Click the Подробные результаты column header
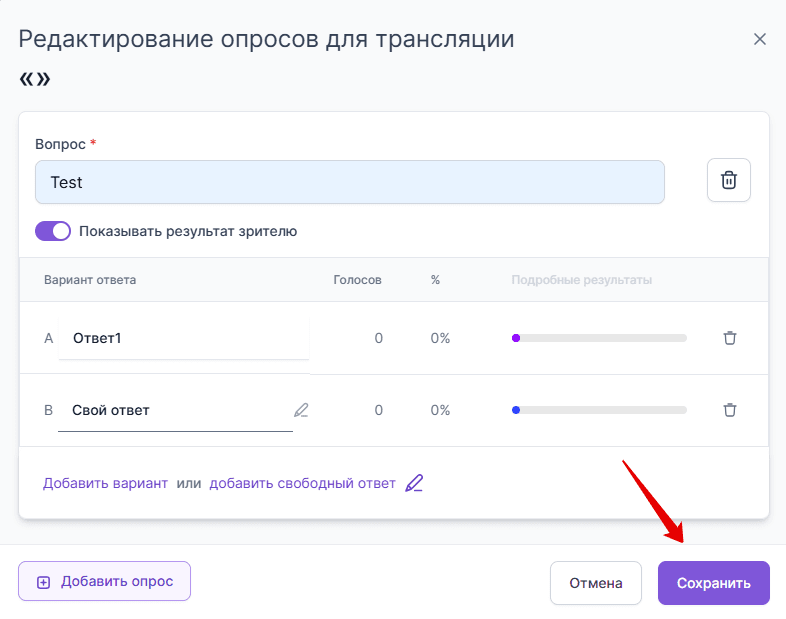This screenshot has width=786, height=619. tap(582, 280)
